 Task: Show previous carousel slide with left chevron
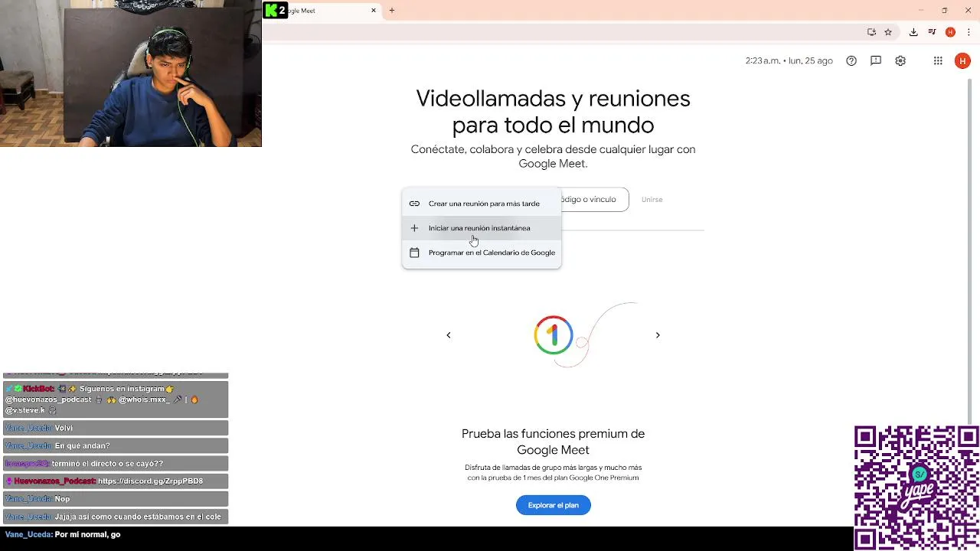pos(449,335)
